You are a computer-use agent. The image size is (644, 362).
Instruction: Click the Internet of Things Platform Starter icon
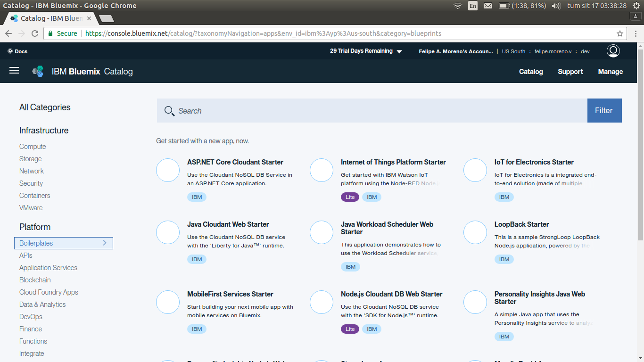coord(322,170)
